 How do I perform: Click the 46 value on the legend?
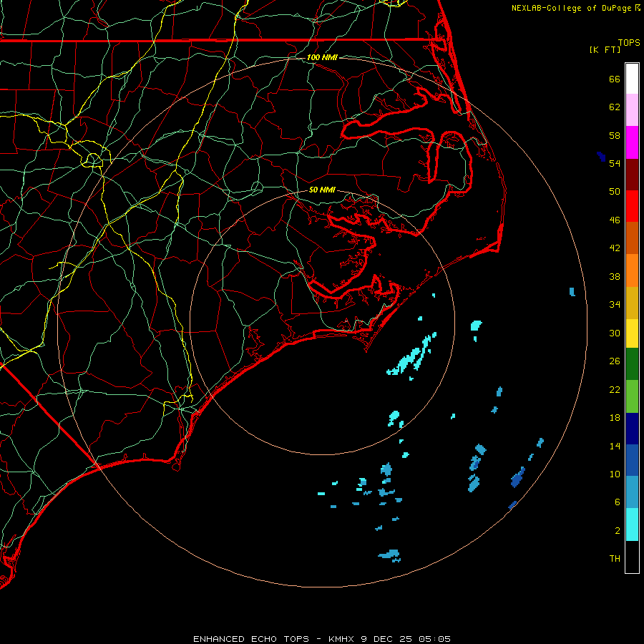tap(615, 220)
